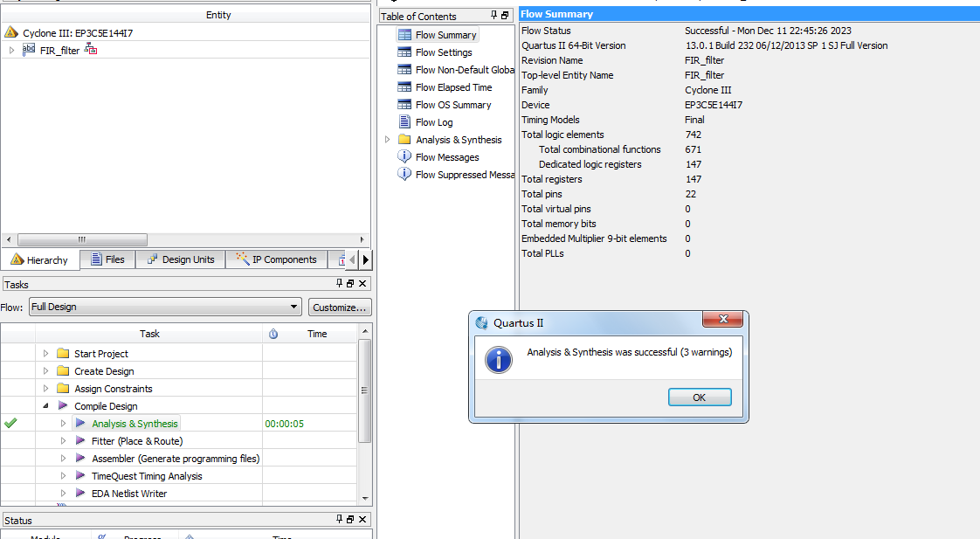This screenshot has height=539, width=980.
Task: Expand the FIR_filter entity node
Action: tap(11, 50)
